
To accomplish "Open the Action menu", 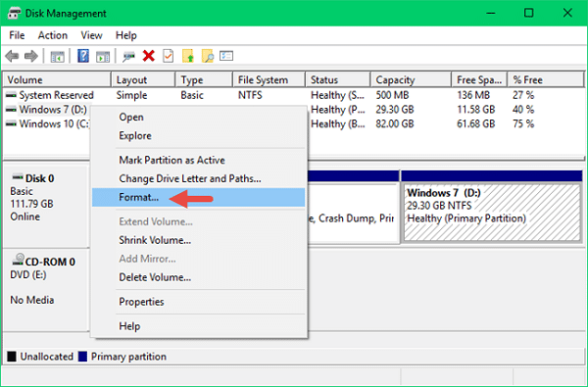I will (x=53, y=35).
